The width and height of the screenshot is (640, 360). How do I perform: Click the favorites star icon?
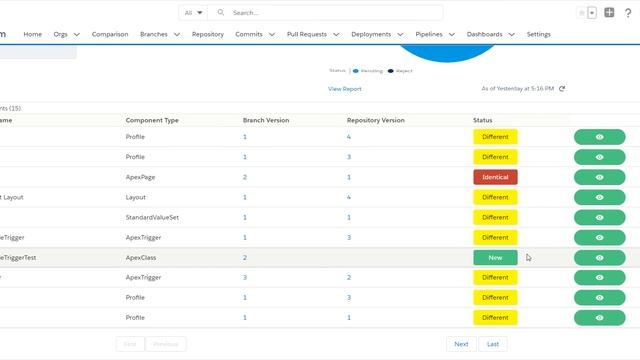pos(582,13)
